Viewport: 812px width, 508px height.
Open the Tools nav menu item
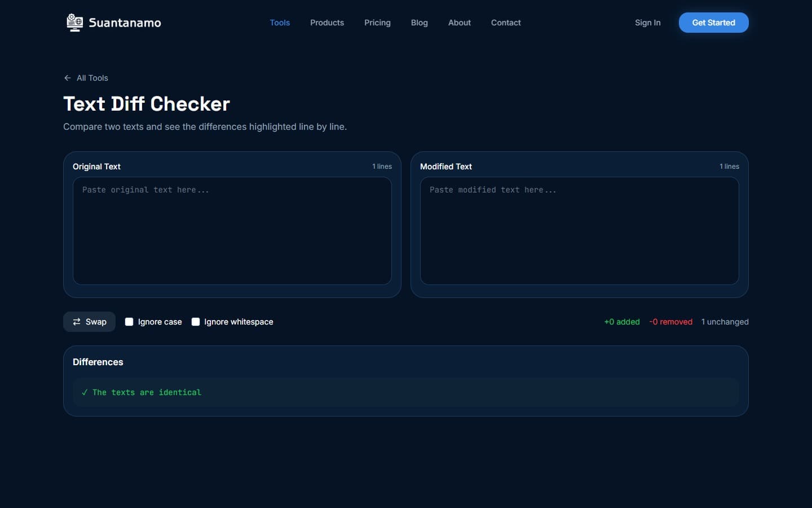(280, 23)
